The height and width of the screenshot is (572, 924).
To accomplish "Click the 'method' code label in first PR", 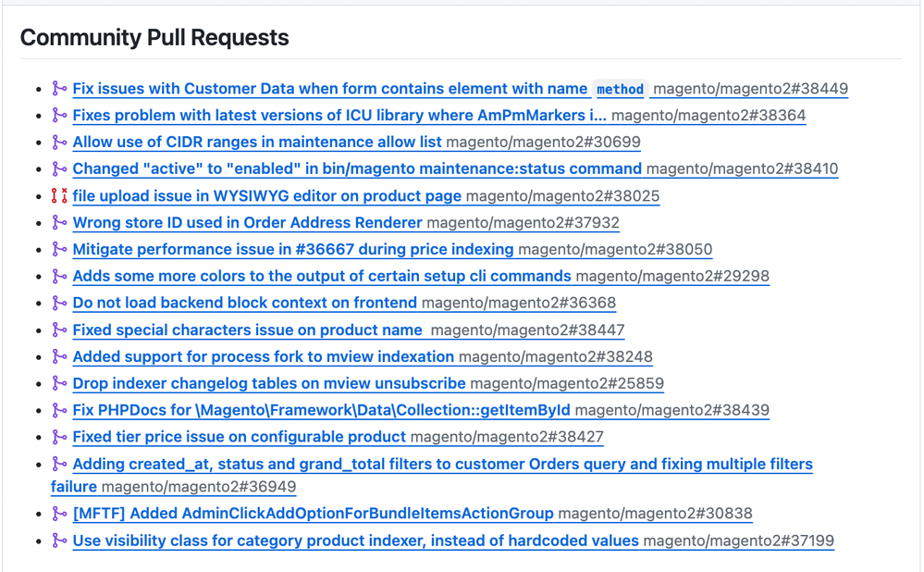I will pyautogui.click(x=620, y=90).
